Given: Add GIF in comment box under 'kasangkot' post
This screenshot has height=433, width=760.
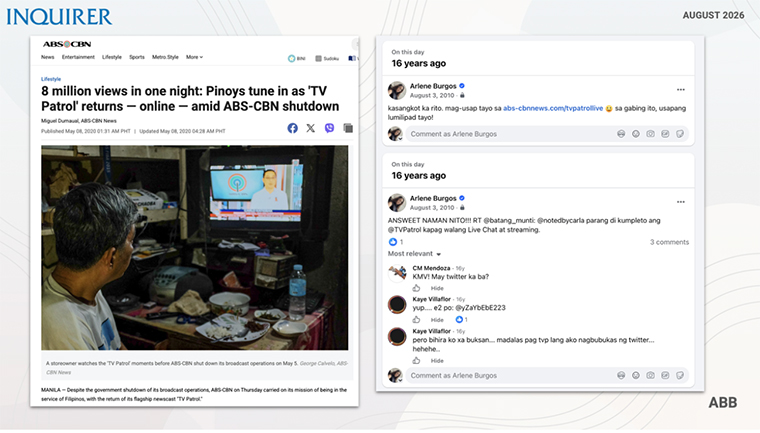Looking at the screenshot, I should tap(665, 134).
